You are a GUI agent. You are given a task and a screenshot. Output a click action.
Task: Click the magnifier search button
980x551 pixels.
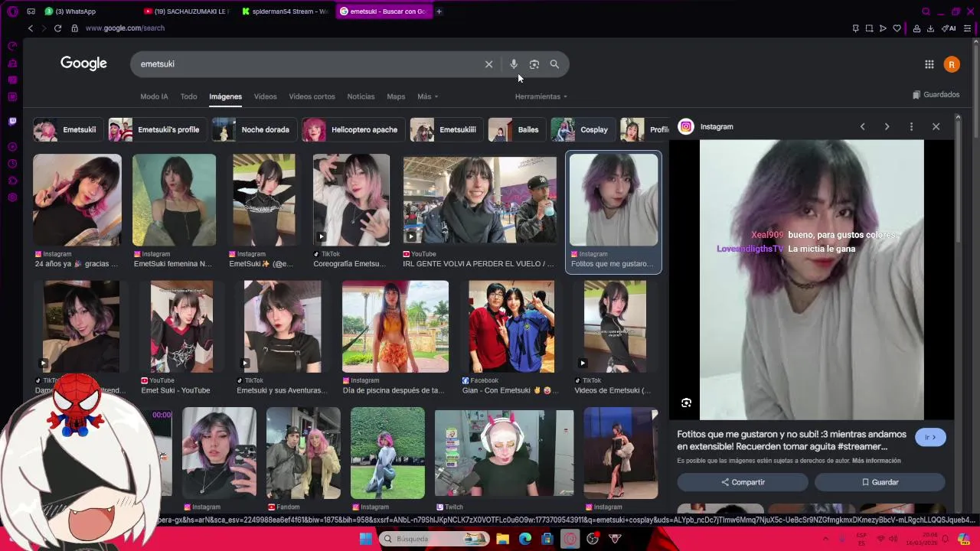coord(554,64)
